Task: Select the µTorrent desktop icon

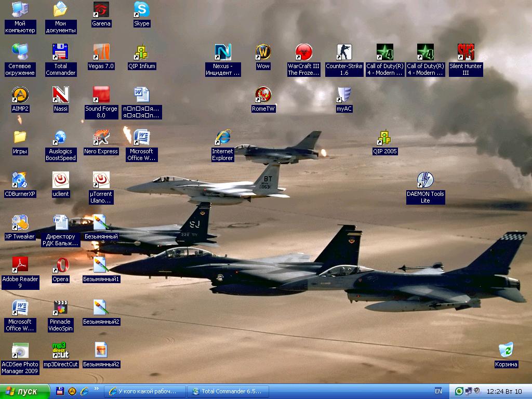Action: point(101,180)
